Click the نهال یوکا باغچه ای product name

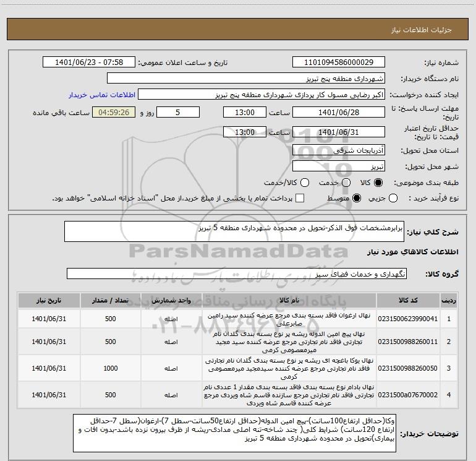(289, 368)
